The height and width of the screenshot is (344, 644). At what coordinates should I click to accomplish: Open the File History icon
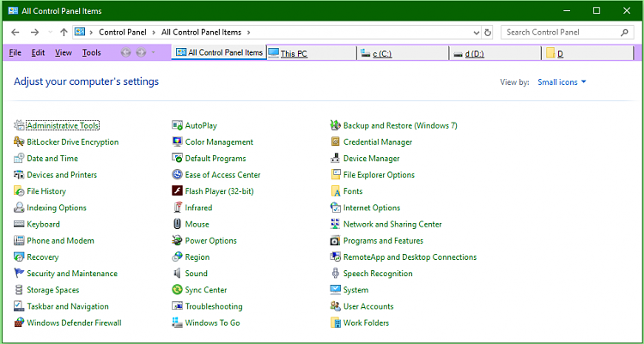pyautogui.click(x=19, y=191)
